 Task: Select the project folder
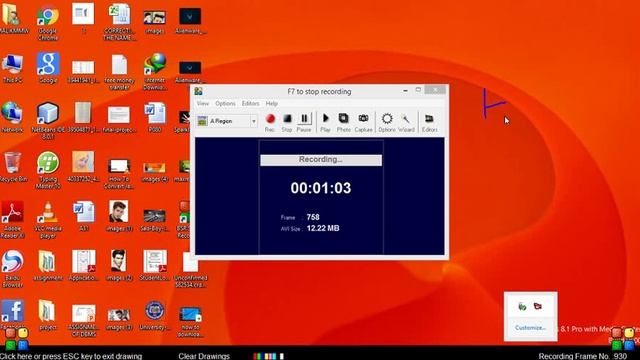(48, 315)
